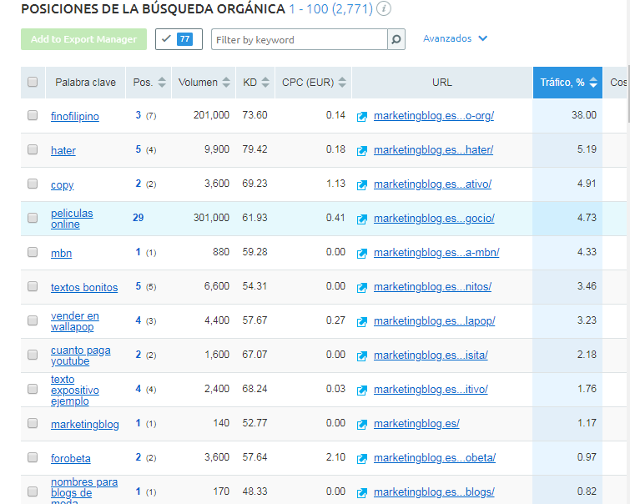
Task: Select volume value 201,000
Action: pos(211,115)
